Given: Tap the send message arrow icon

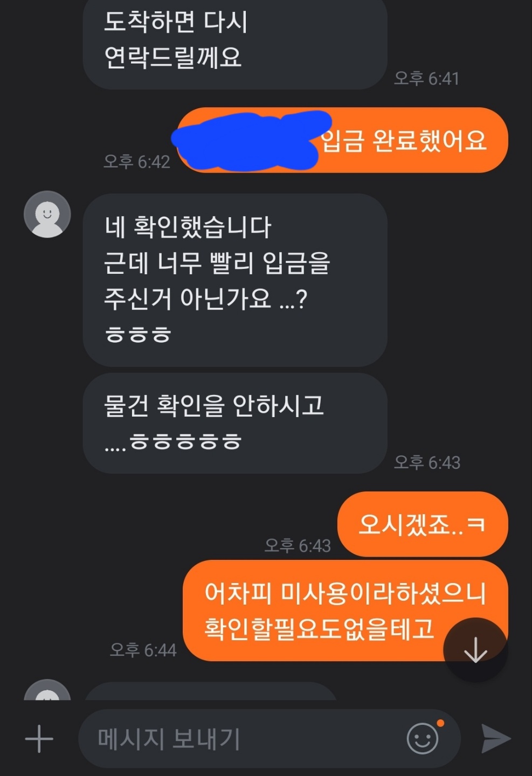Looking at the screenshot, I should [495, 738].
